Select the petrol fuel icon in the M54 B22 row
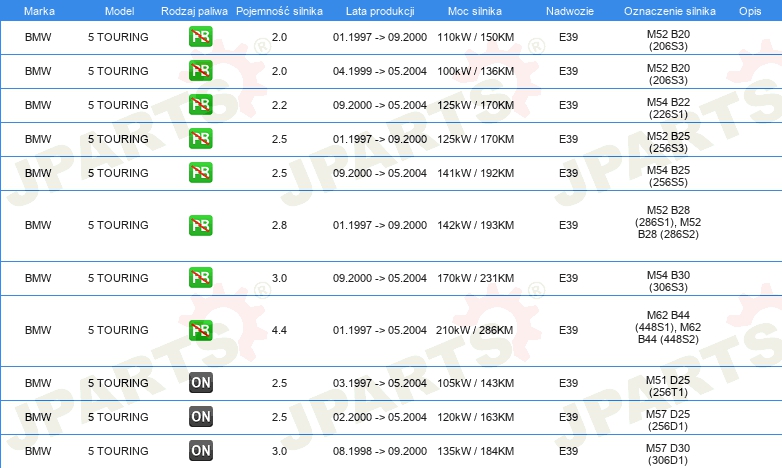This screenshot has height=468, width=782. pyautogui.click(x=200, y=105)
